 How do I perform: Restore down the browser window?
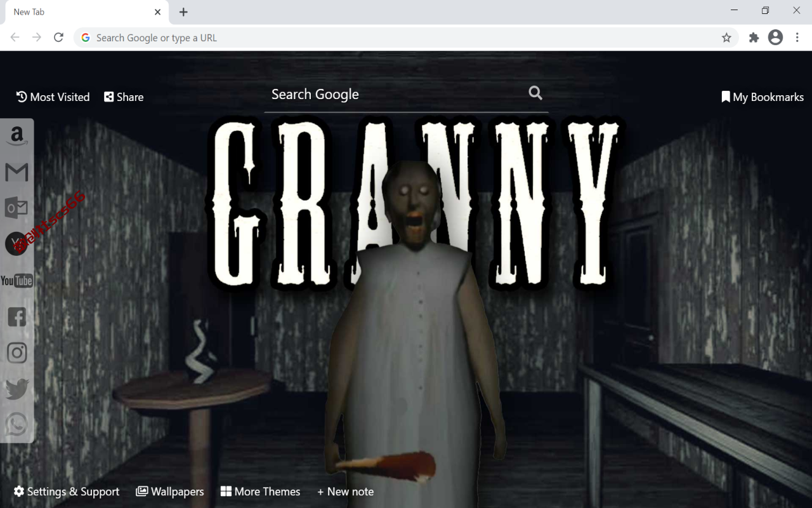[766, 11]
